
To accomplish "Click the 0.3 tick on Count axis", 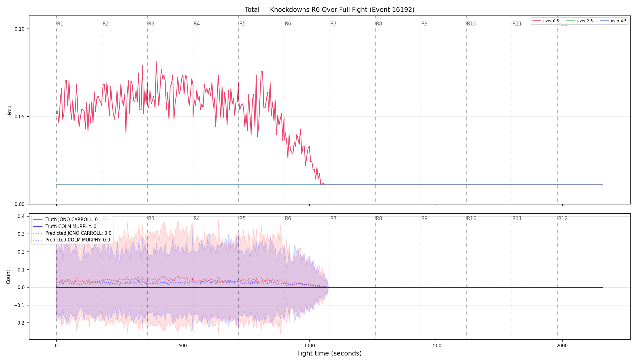I will coord(21,234).
